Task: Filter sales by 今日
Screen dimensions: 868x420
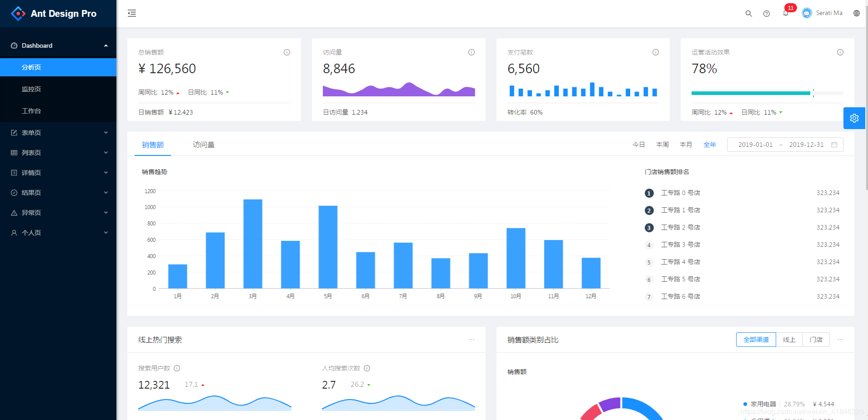Action: click(x=639, y=145)
